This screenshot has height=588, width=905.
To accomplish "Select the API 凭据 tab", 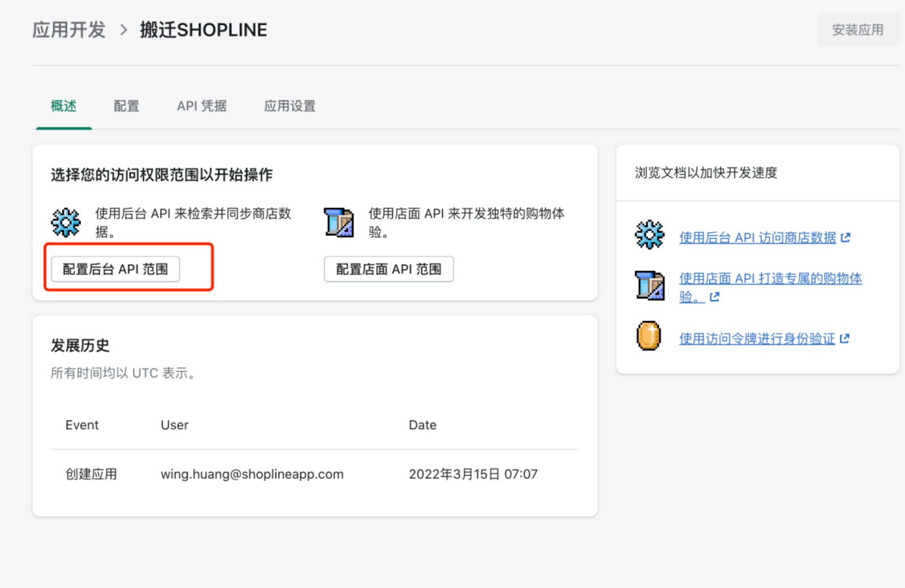I will [201, 106].
